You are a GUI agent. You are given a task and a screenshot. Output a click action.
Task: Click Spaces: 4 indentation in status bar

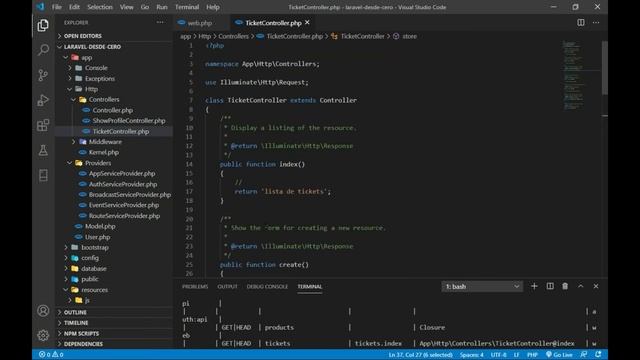(471, 355)
